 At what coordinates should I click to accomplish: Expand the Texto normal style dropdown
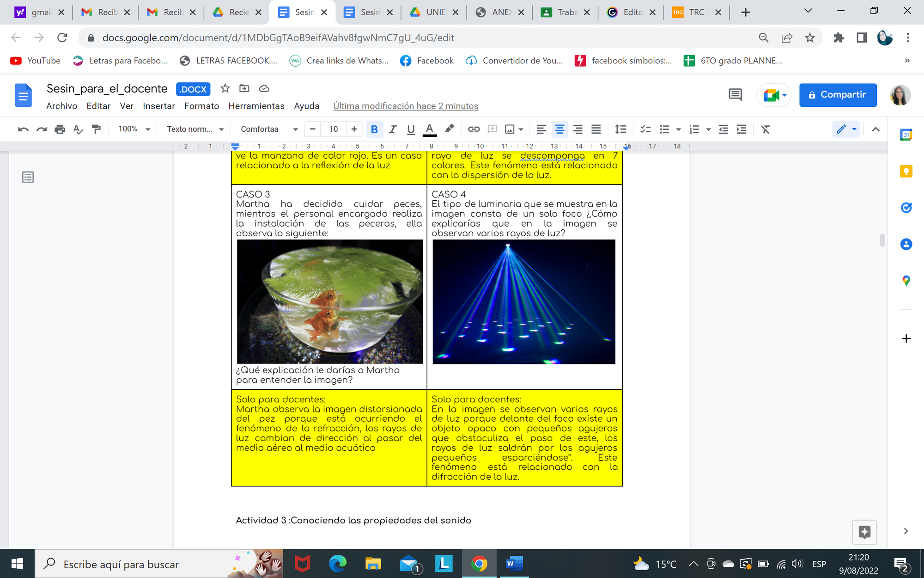[x=195, y=129]
